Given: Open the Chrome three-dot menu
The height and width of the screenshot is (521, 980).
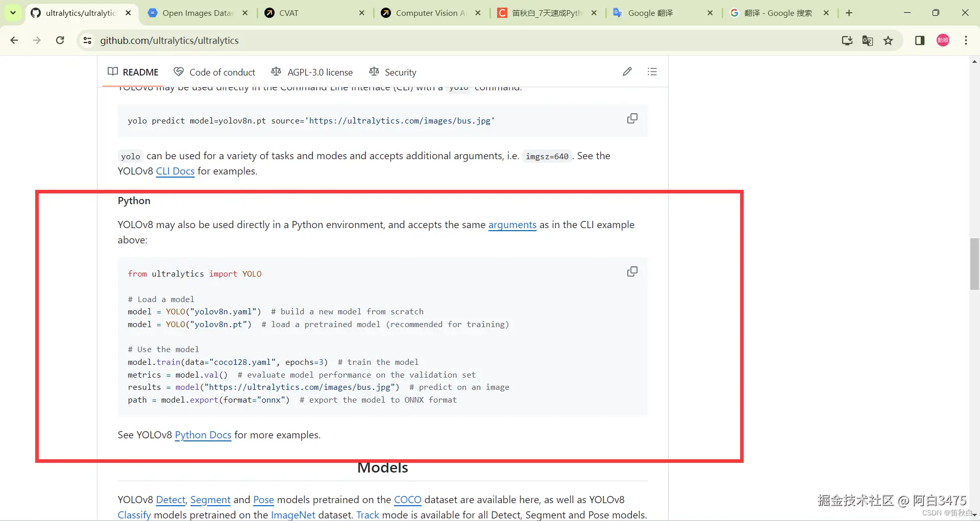Looking at the screenshot, I should [966, 40].
